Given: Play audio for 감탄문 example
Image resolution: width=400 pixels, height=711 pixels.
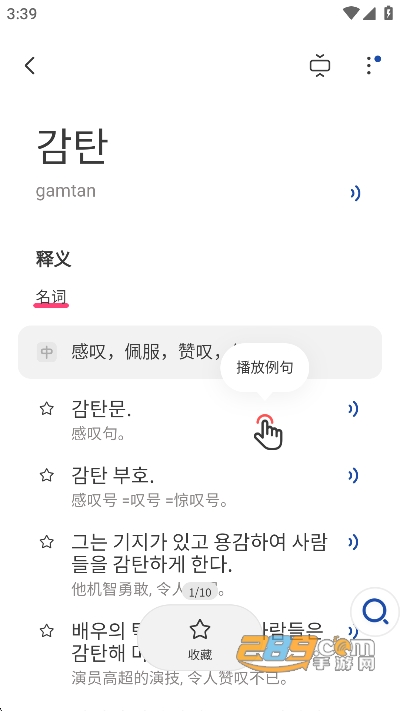Looking at the screenshot, I should pos(353,409).
